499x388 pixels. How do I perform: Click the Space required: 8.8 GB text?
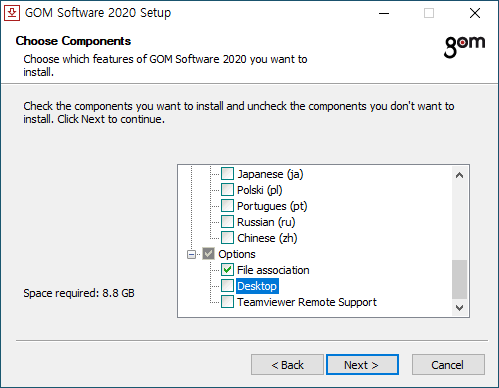79,293
